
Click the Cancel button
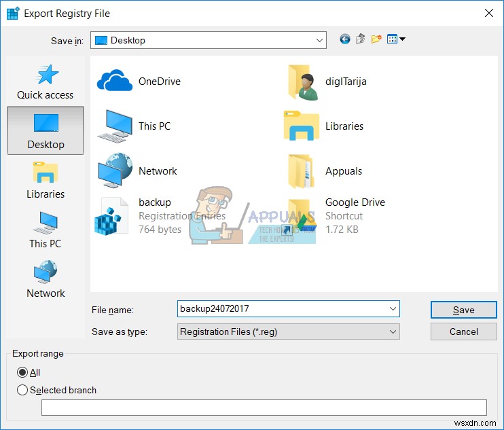pyautogui.click(x=463, y=332)
